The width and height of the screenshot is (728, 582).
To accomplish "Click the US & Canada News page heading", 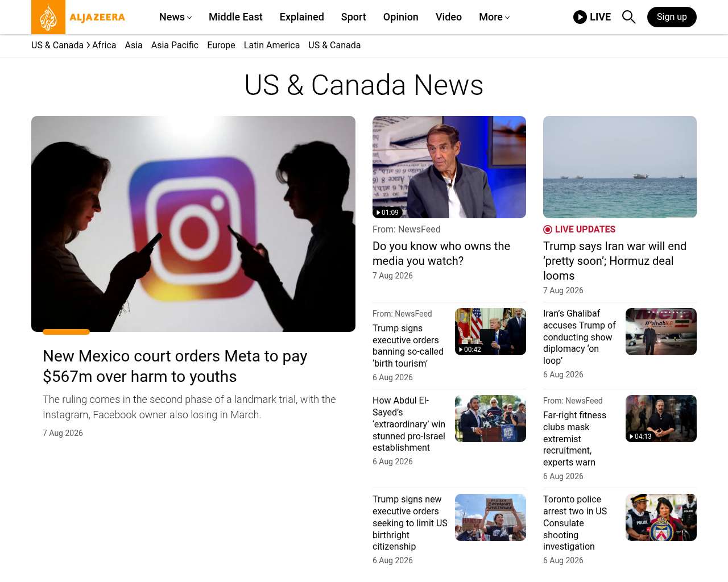I will click(x=364, y=85).
